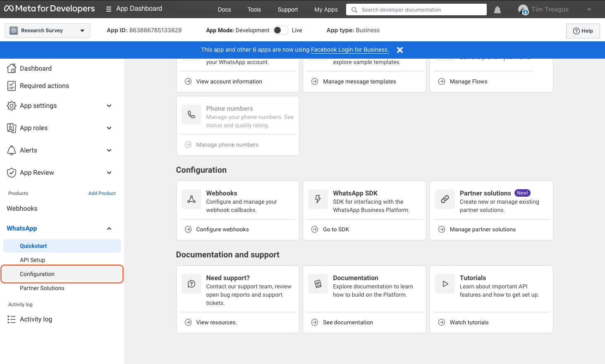This screenshot has width=605, height=364.
Task: Click Go to SDK
Action: click(x=336, y=229)
